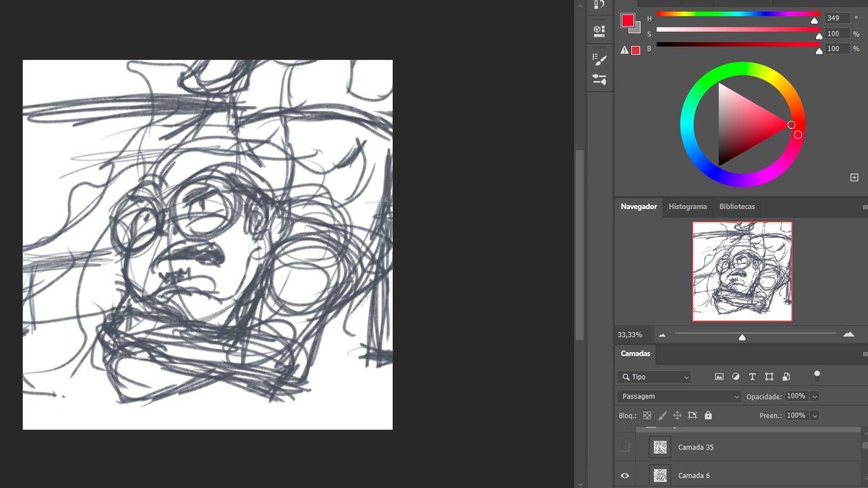Hide the Camada 6 layer

[x=625, y=476]
